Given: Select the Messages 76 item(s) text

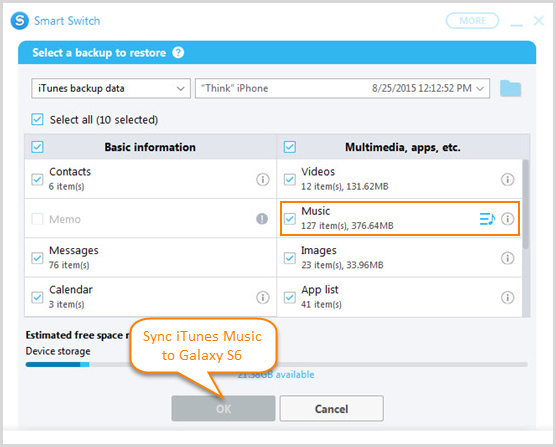Looking at the screenshot, I should click(x=69, y=265).
